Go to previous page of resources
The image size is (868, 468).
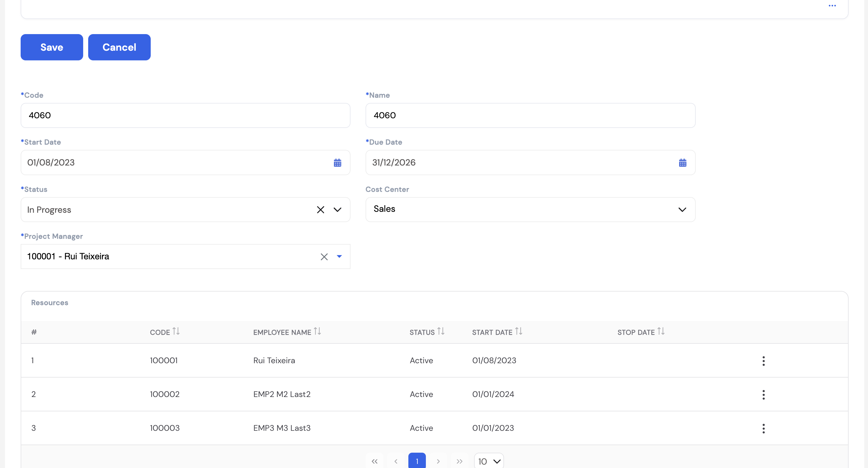coord(396,461)
